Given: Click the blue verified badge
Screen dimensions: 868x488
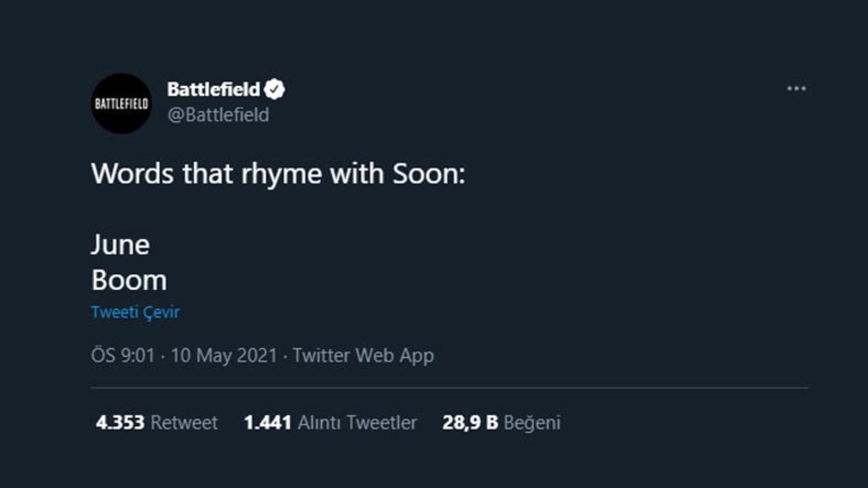Looking at the screenshot, I should (x=275, y=90).
